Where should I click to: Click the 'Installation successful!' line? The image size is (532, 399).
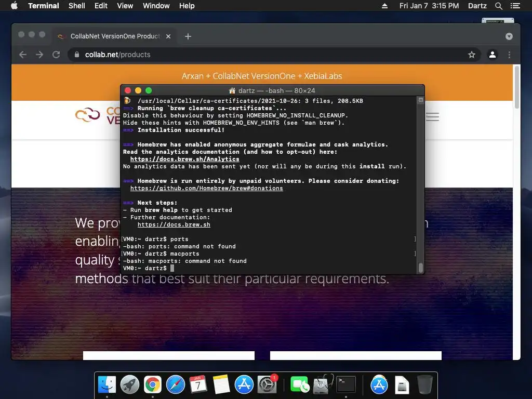[181, 130]
